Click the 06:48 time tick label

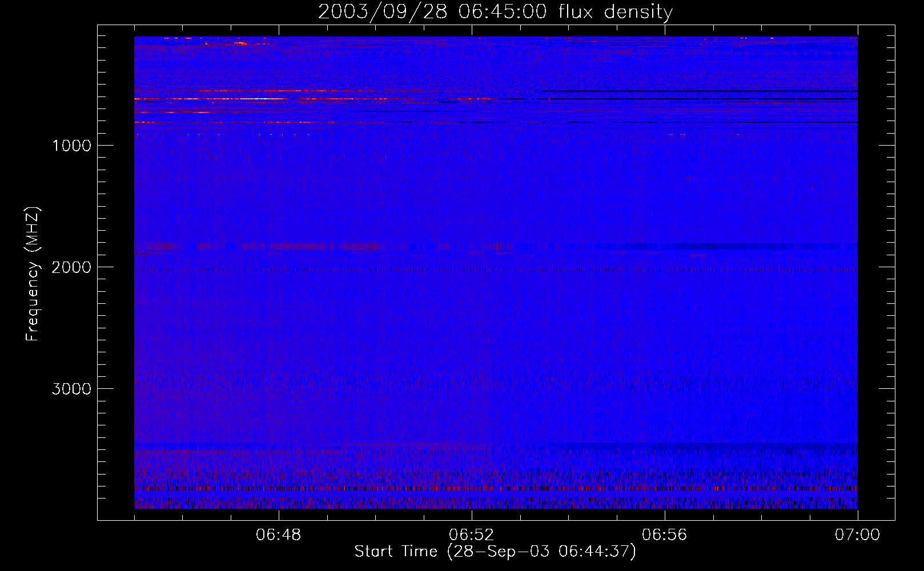279,535
